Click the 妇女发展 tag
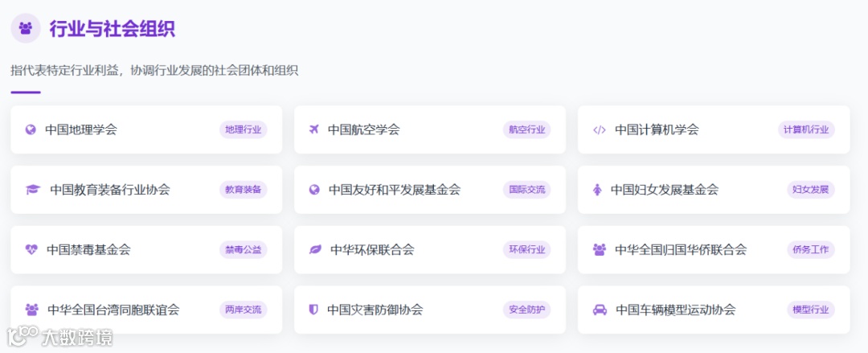Image resolution: width=868 pixels, height=353 pixels. click(810, 190)
